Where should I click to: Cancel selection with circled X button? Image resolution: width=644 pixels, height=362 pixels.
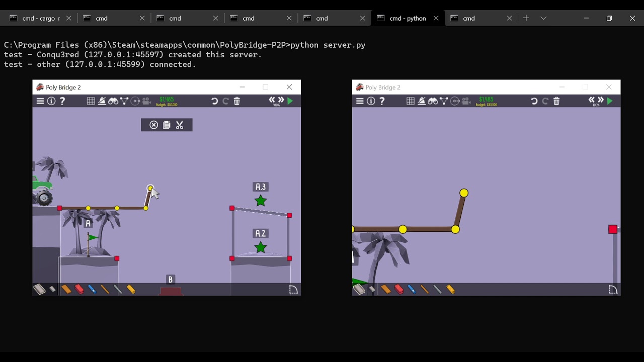[154, 125]
